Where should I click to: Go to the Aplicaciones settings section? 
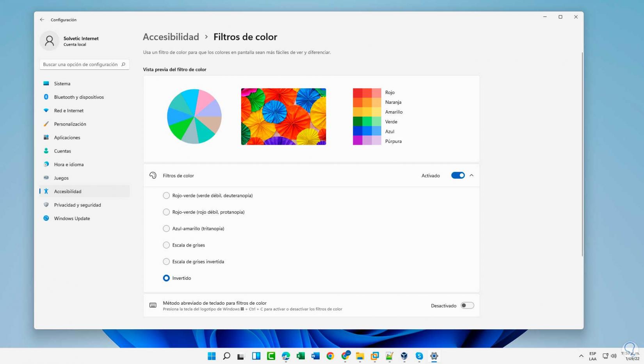pos(67,137)
